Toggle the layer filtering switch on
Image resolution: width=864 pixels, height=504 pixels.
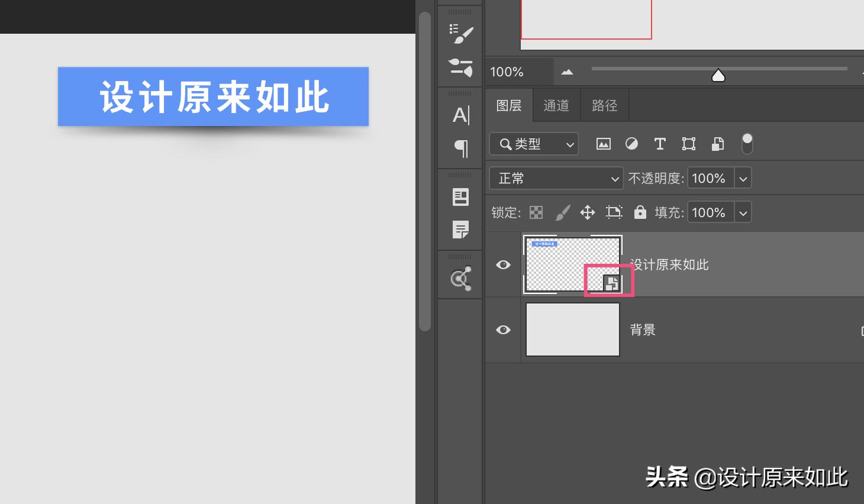point(747,143)
